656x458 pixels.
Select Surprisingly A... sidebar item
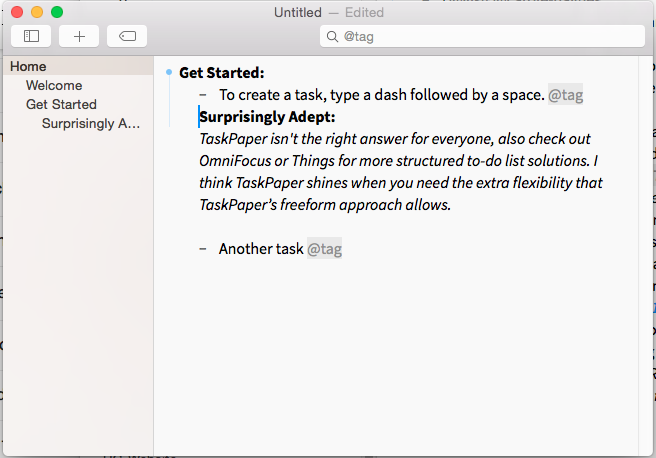point(91,123)
